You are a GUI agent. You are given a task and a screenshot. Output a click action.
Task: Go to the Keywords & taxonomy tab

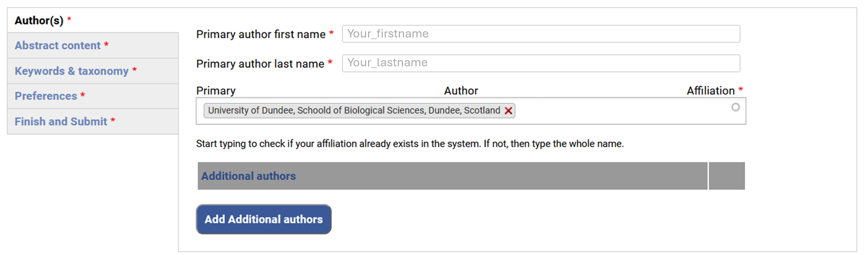tap(72, 71)
